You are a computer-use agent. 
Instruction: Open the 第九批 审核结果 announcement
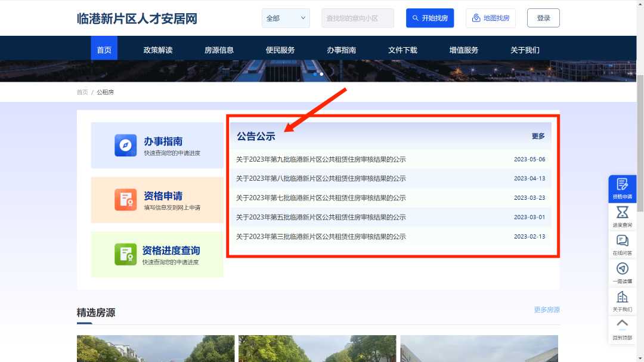321,159
